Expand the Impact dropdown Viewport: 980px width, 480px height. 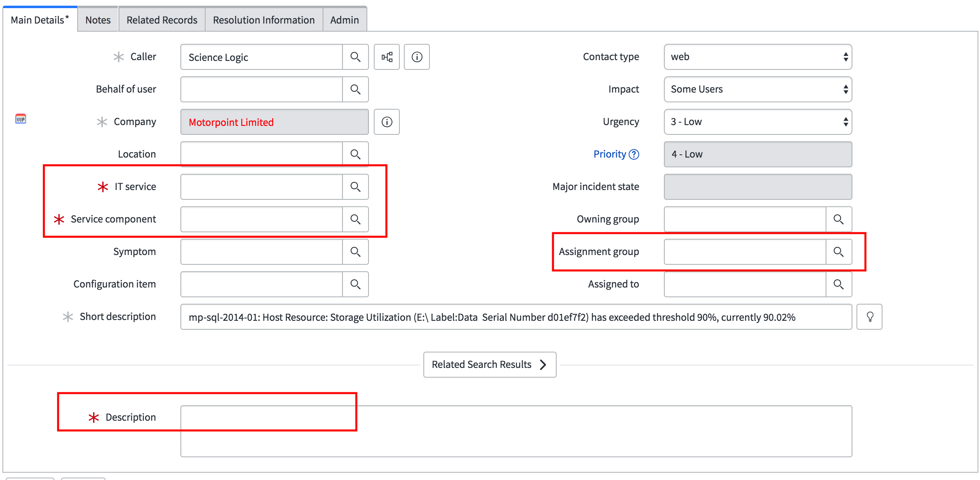pos(758,89)
